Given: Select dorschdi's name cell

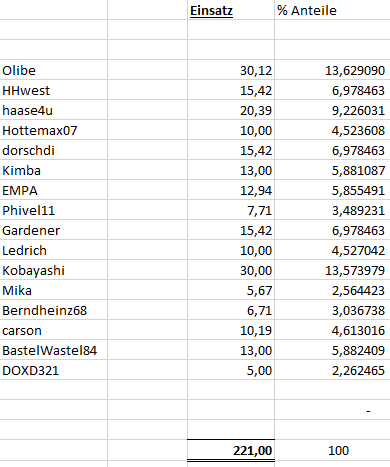Looking at the screenshot, I should coord(54,150).
